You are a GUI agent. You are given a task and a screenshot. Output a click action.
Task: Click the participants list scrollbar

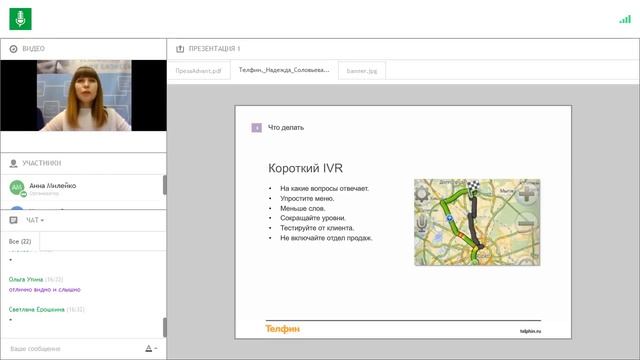164,185
